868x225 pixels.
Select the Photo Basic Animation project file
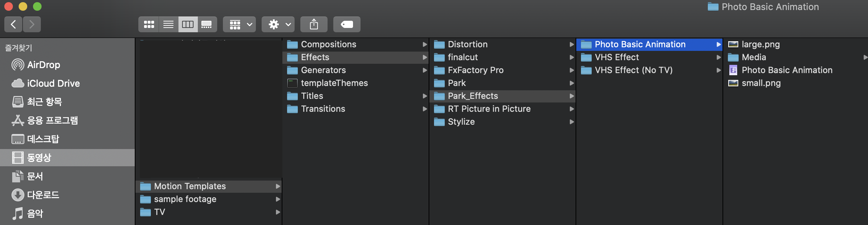click(x=787, y=70)
